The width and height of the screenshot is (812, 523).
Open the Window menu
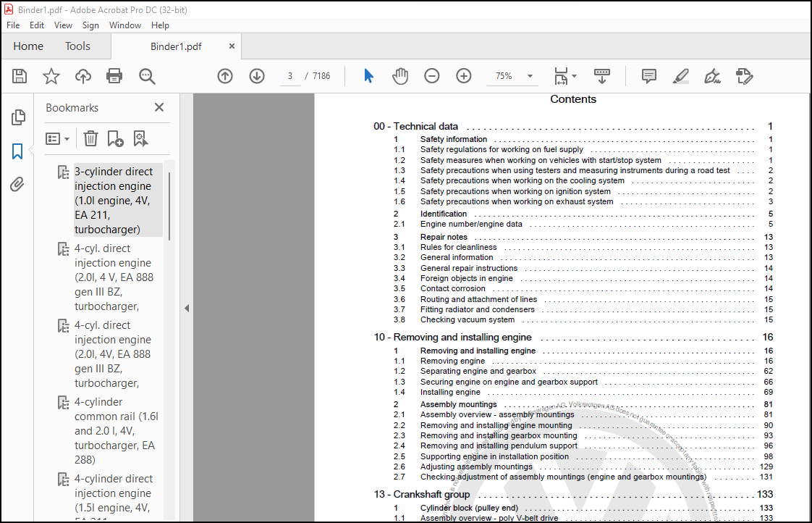tap(124, 25)
